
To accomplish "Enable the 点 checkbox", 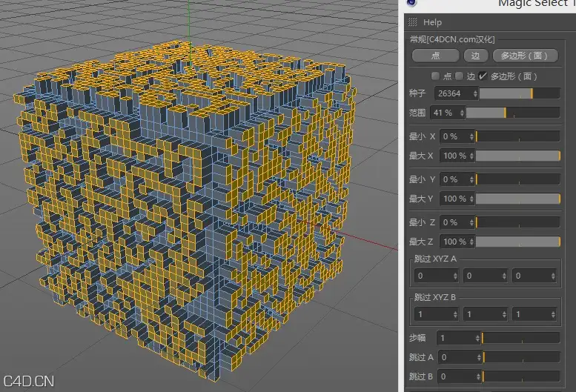I will pyautogui.click(x=435, y=76).
